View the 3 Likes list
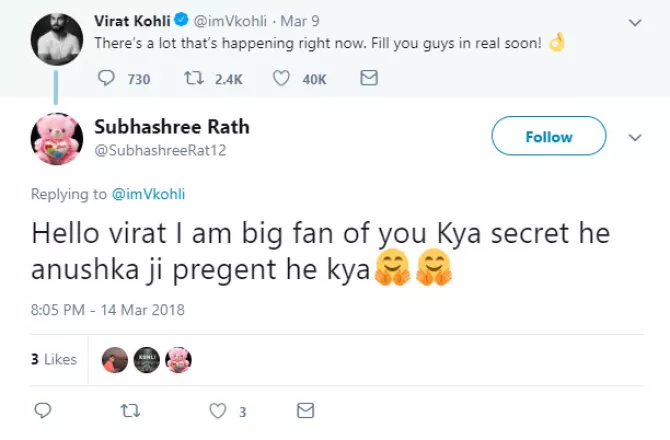 pyautogui.click(x=54, y=359)
